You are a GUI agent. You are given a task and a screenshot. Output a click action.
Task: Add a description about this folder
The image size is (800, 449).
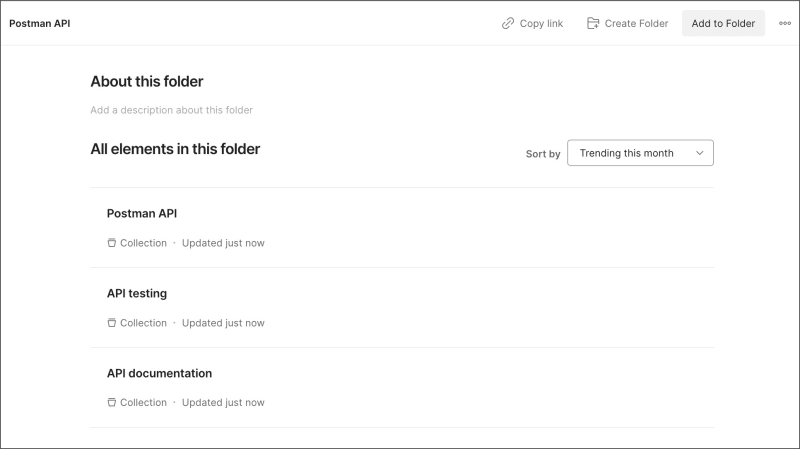click(x=171, y=110)
